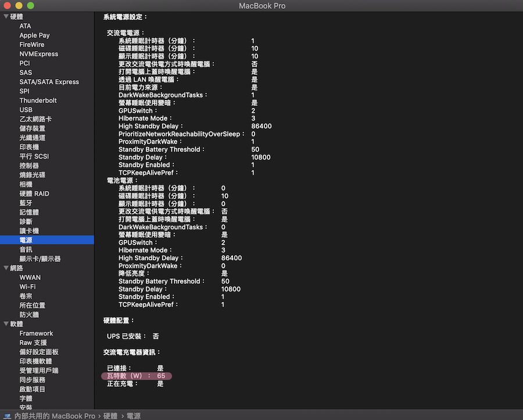Click the 目前電力來源 label

[140, 87]
